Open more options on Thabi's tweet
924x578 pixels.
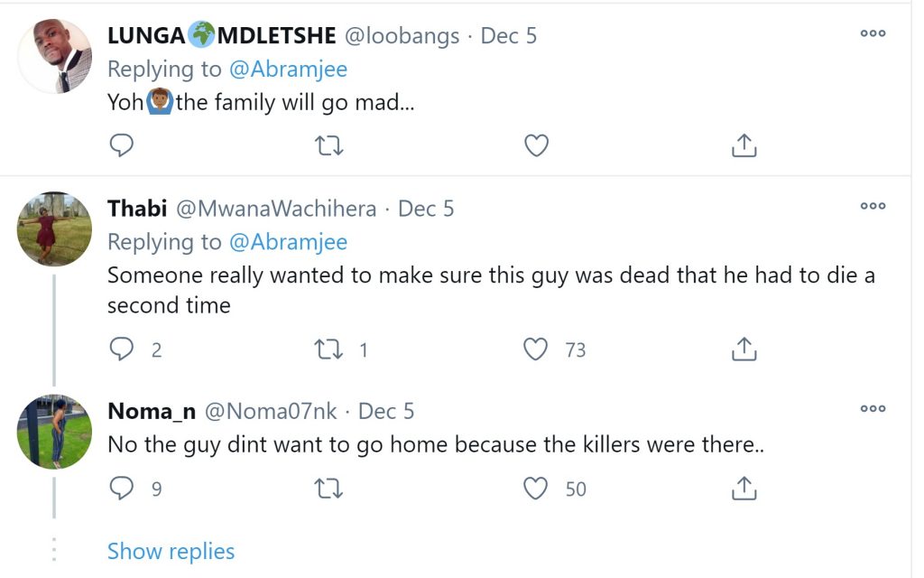point(873,206)
